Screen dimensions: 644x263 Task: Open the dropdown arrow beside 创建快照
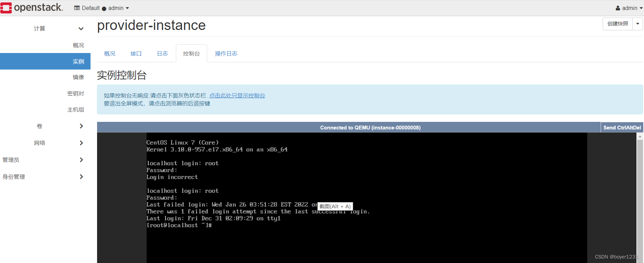pos(638,24)
